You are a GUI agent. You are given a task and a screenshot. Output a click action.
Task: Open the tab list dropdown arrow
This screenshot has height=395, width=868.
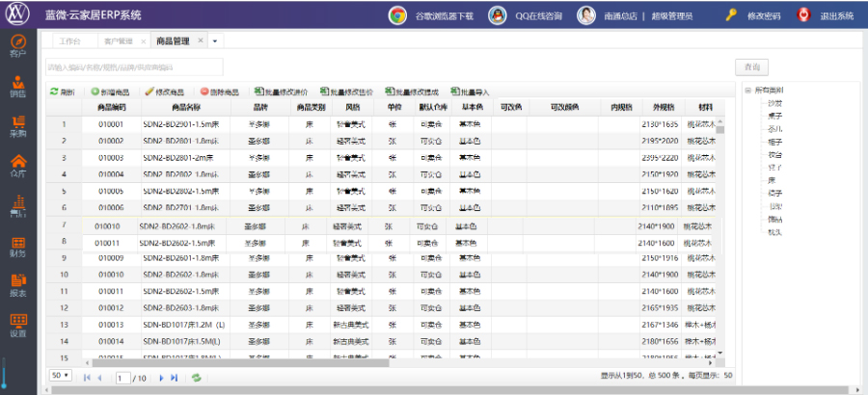[214, 41]
